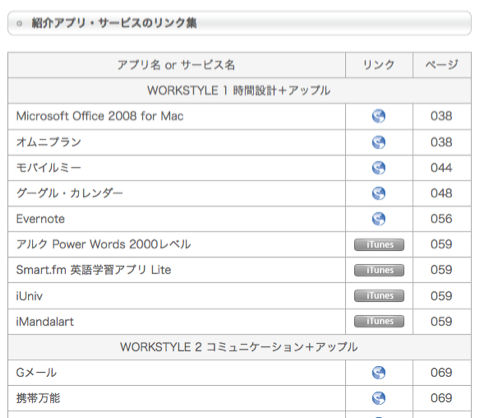Viewport: 480px width, 418px height.
Task: Select Smart.fm 英語学習アプリ Lite app name
Action: point(94,270)
